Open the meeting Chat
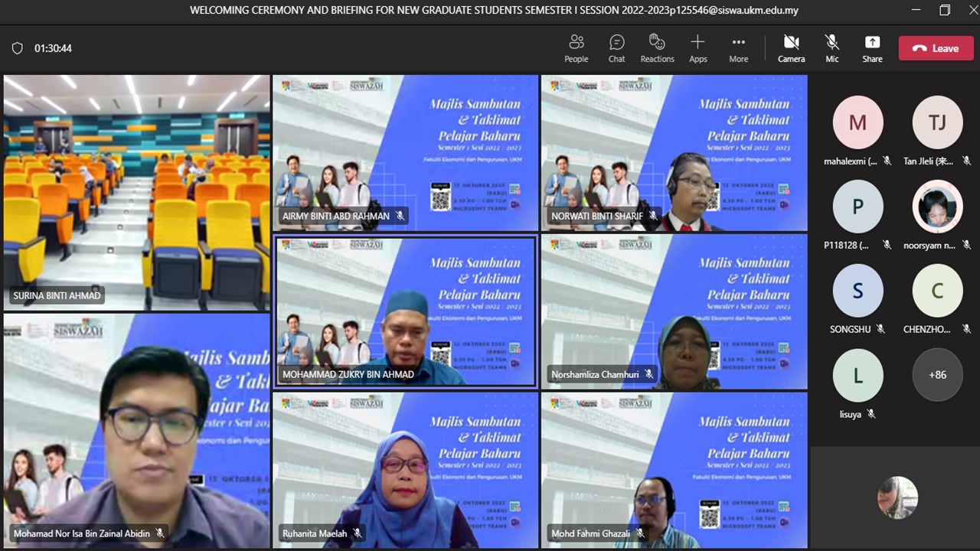Viewport: 980px width, 551px height. [x=616, y=48]
